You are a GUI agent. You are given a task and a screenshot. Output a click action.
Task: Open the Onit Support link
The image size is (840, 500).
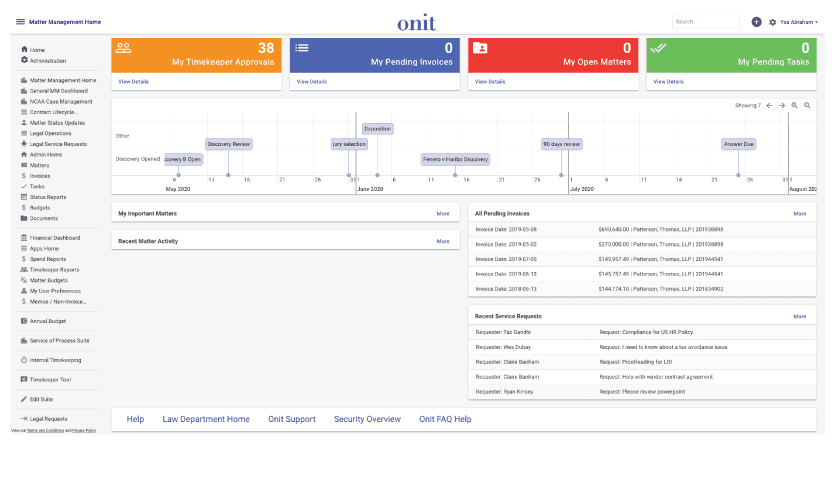pyautogui.click(x=292, y=419)
